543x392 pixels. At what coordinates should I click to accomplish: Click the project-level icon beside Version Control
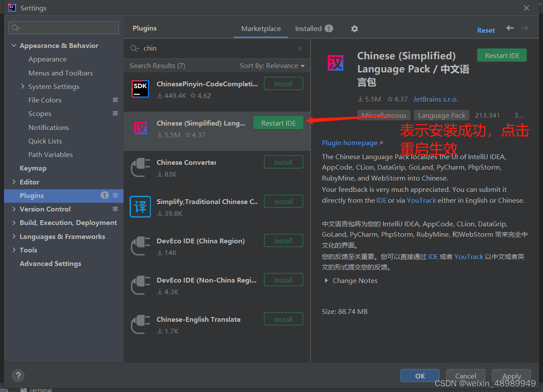click(116, 209)
